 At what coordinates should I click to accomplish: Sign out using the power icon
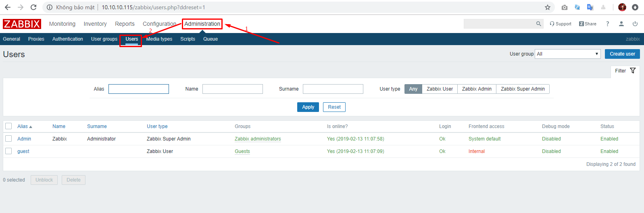tap(635, 24)
